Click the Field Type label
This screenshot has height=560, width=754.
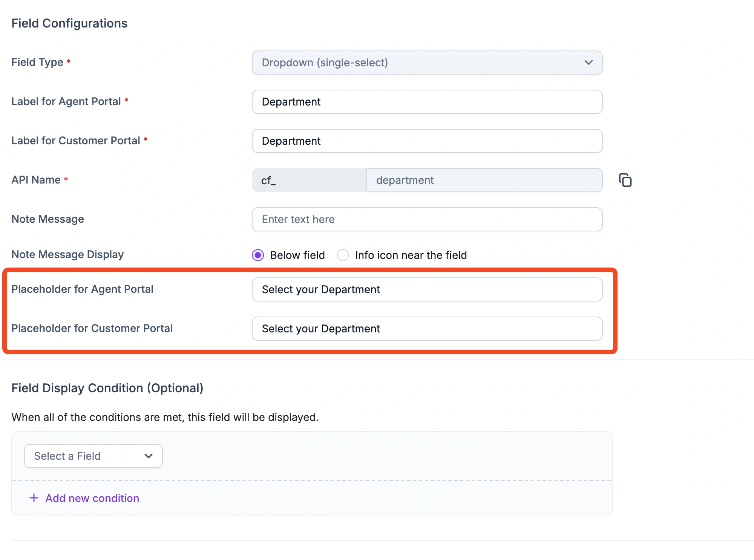click(37, 62)
